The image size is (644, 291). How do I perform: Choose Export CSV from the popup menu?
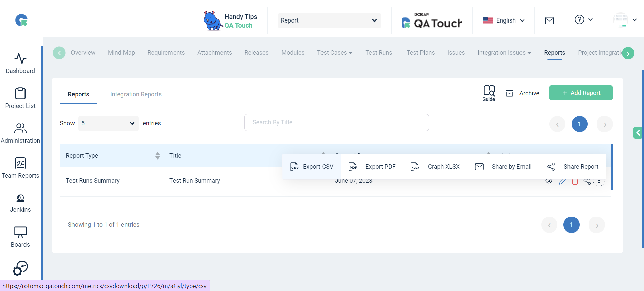click(311, 167)
